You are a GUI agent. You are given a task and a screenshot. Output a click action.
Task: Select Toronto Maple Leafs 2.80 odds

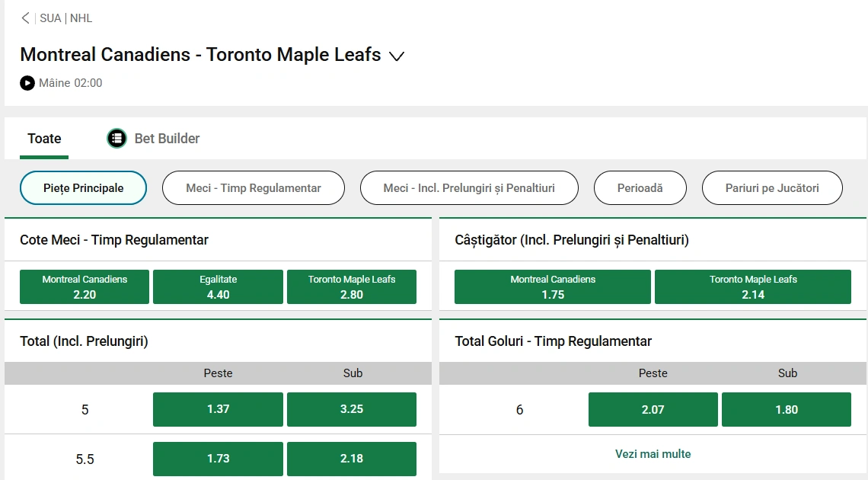pyautogui.click(x=351, y=286)
